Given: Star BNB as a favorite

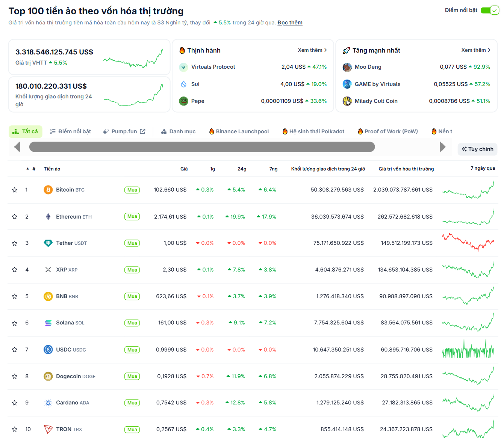Looking at the screenshot, I should [15, 296].
